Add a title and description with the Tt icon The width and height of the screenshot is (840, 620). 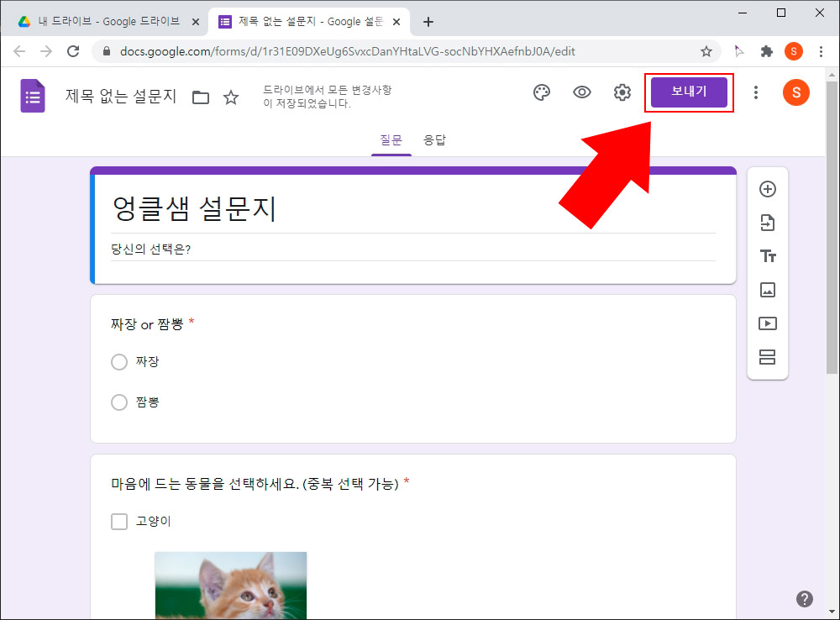(767, 256)
